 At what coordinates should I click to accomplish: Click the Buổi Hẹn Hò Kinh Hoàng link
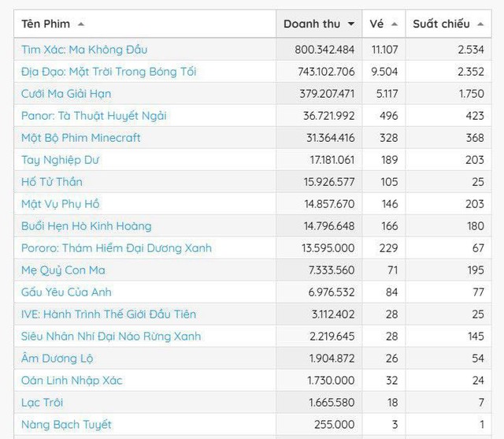click(x=87, y=226)
